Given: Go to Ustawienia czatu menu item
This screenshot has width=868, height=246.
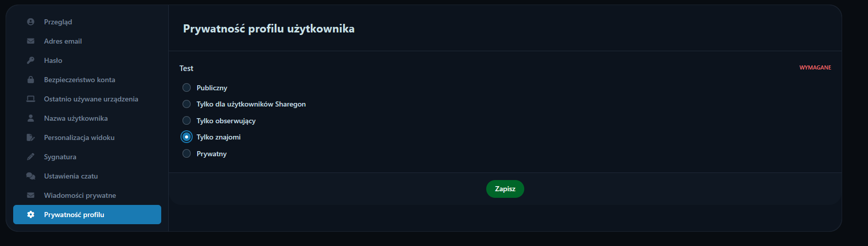Looking at the screenshot, I should coord(70,176).
